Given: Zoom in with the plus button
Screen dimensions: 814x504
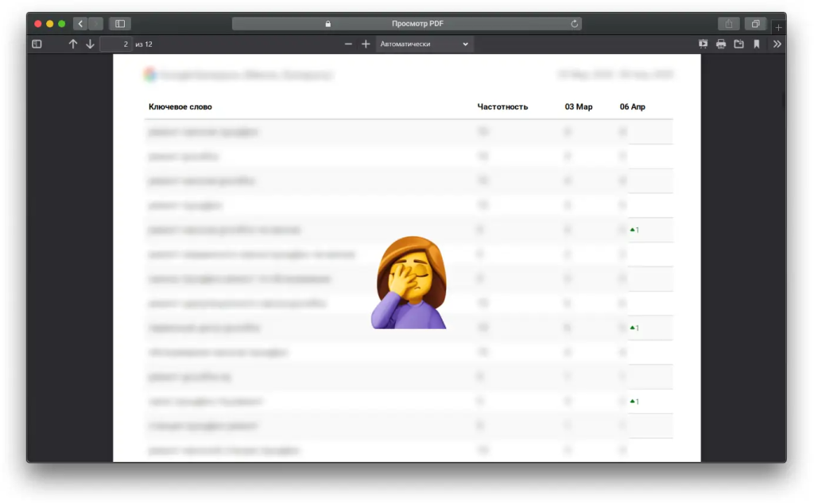Looking at the screenshot, I should click(x=366, y=45).
